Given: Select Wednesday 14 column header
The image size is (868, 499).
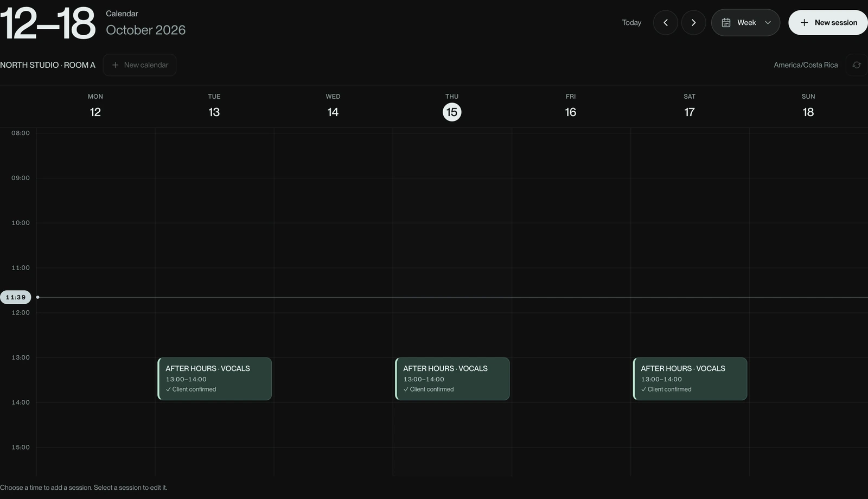Looking at the screenshot, I should 333,106.
